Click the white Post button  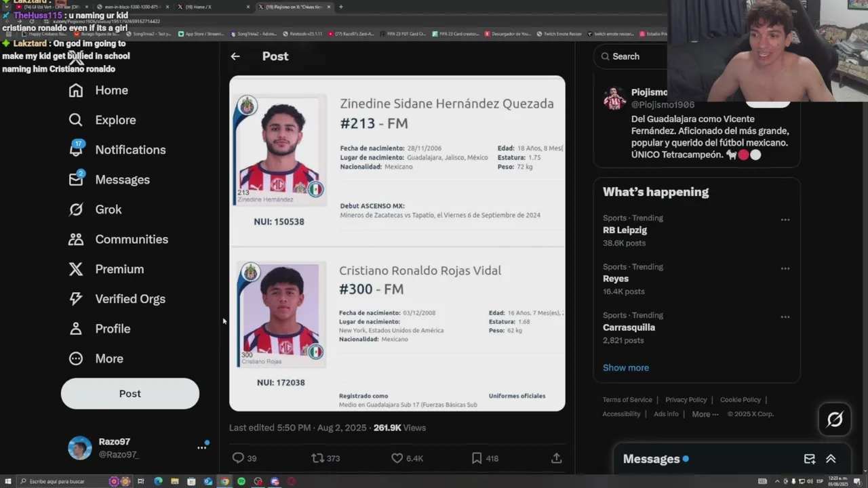pyautogui.click(x=130, y=394)
